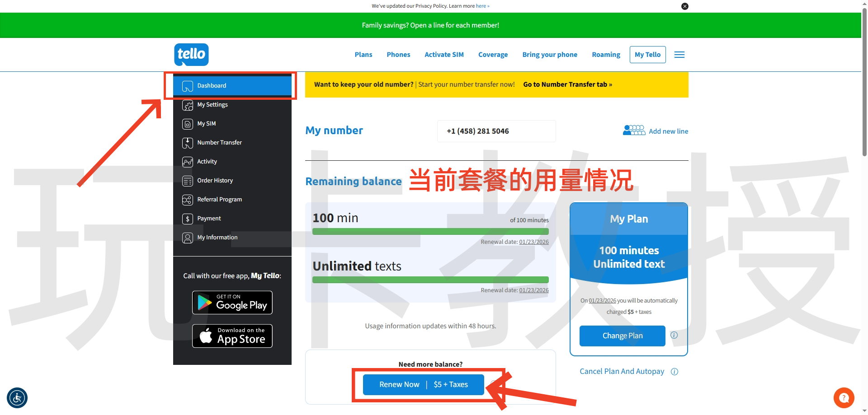Image resolution: width=868 pixels, height=415 pixels.
Task: View Order History page
Action: click(215, 181)
